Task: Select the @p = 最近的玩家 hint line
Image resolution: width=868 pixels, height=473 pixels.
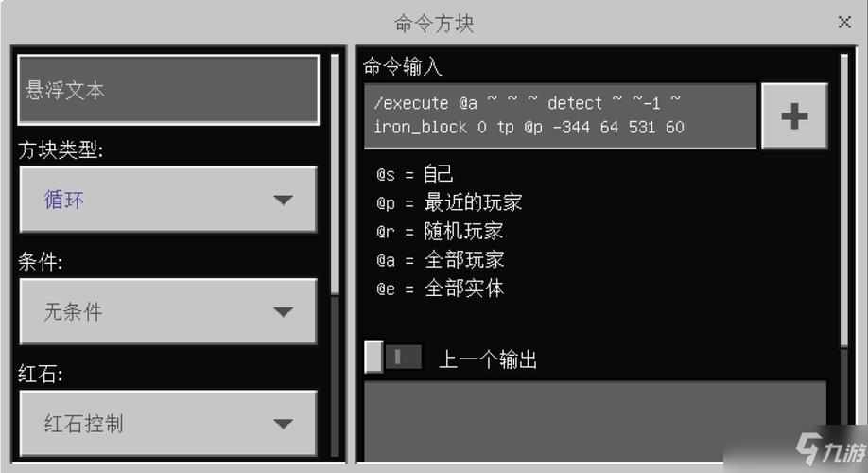Action: 449,202
